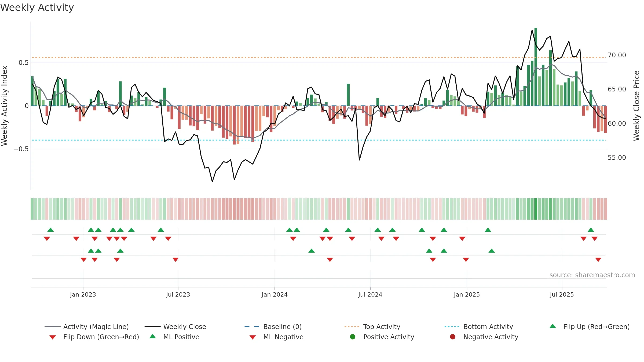
Task: Toggle Weekly Close legend entry
Action: 175,327
